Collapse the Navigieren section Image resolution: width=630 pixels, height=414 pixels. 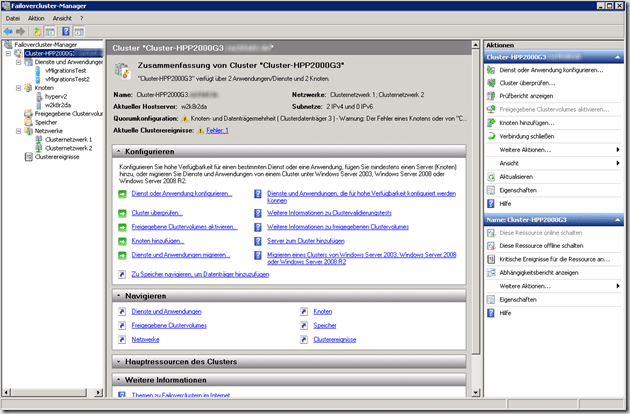tap(119, 296)
